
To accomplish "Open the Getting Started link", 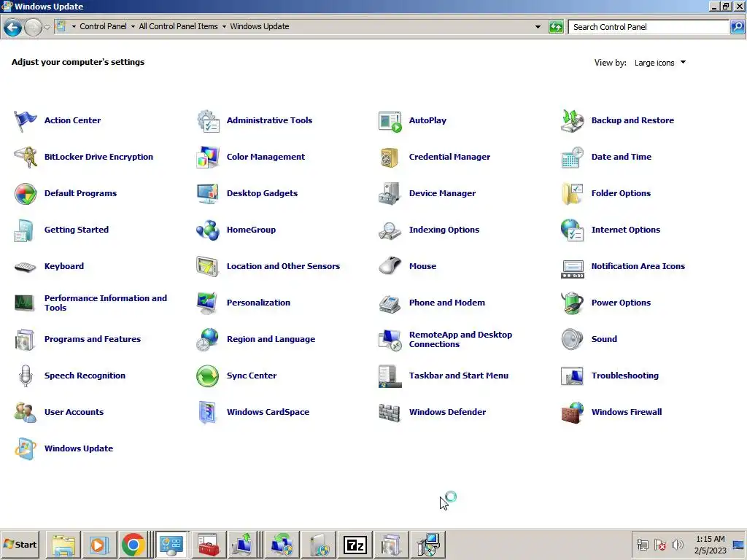I will 76,230.
